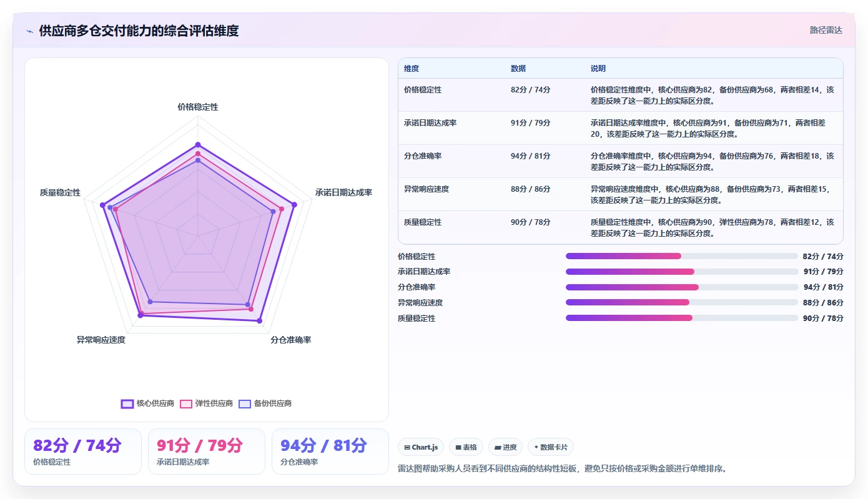868x499 pixels.
Task: Open the 91分 / 79分 承诺日期达成率 data card
Action: [x=207, y=452]
